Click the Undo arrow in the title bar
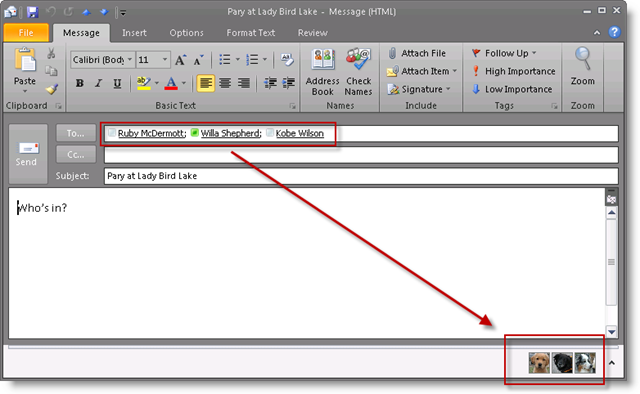 (x=51, y=12)
